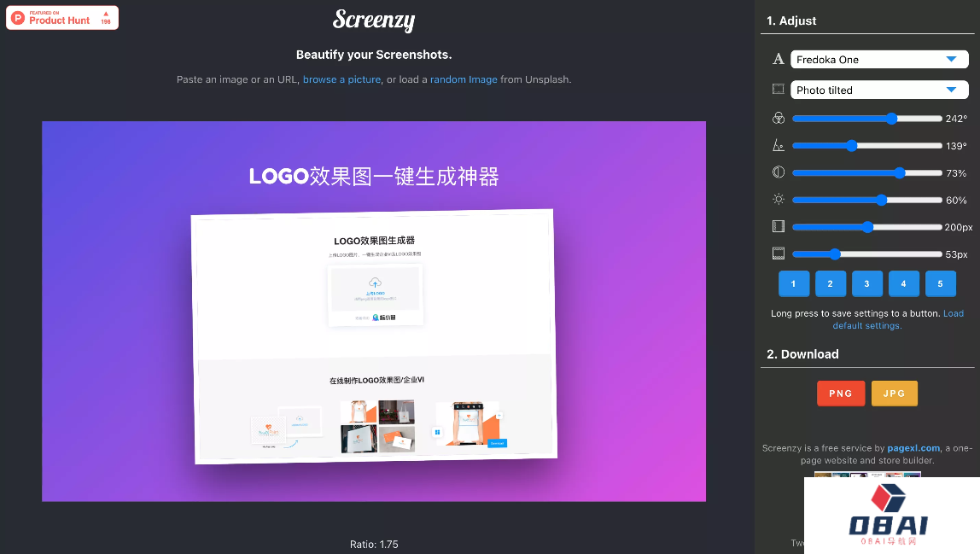Open the Photo tilted style dropdown
Screen dimensions: 980x554
[879, 89]
